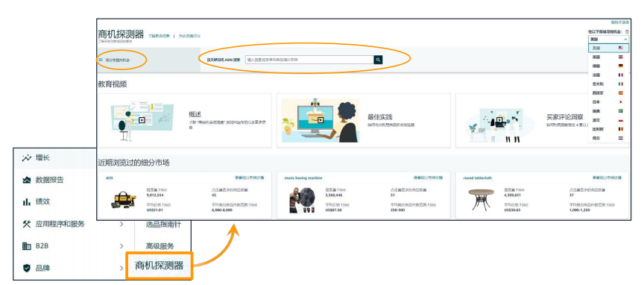Play the 最佳实践 best practices video
Viewport: 644px width, 285px height.
[x=321, y=121]
